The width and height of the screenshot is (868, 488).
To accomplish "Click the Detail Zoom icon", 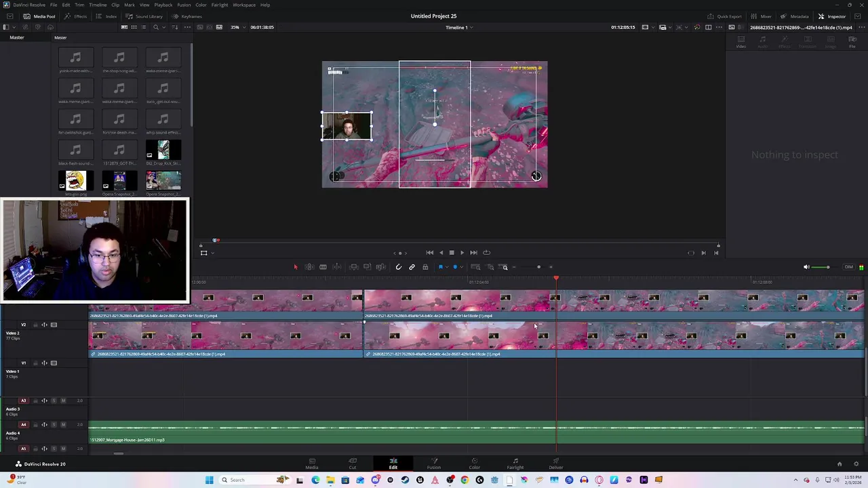I will coord(490,267).
